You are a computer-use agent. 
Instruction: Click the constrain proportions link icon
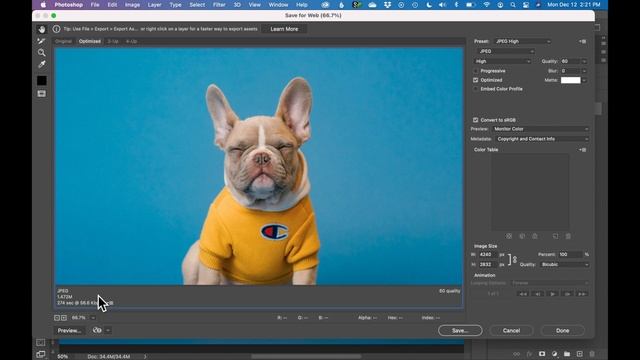click(515, 260)
